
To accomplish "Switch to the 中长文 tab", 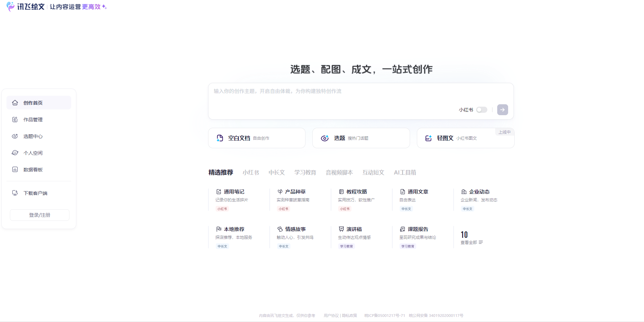I will point(276,172).
